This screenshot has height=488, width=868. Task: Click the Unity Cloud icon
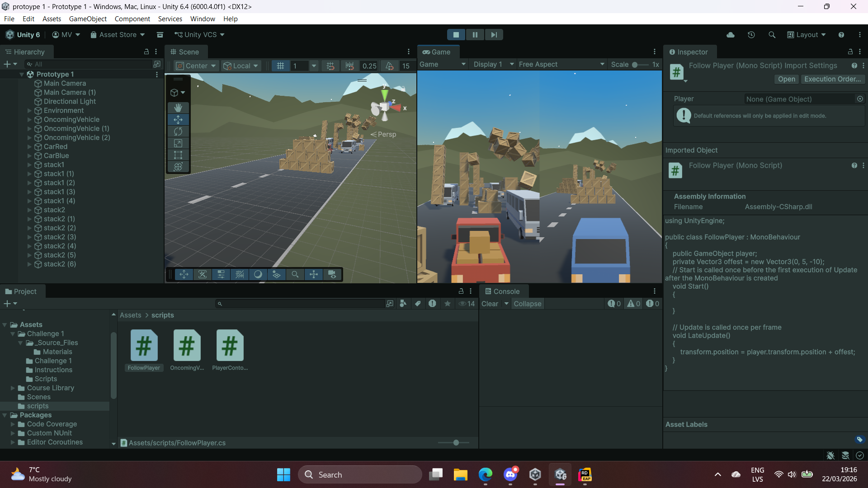pos(731,35)
